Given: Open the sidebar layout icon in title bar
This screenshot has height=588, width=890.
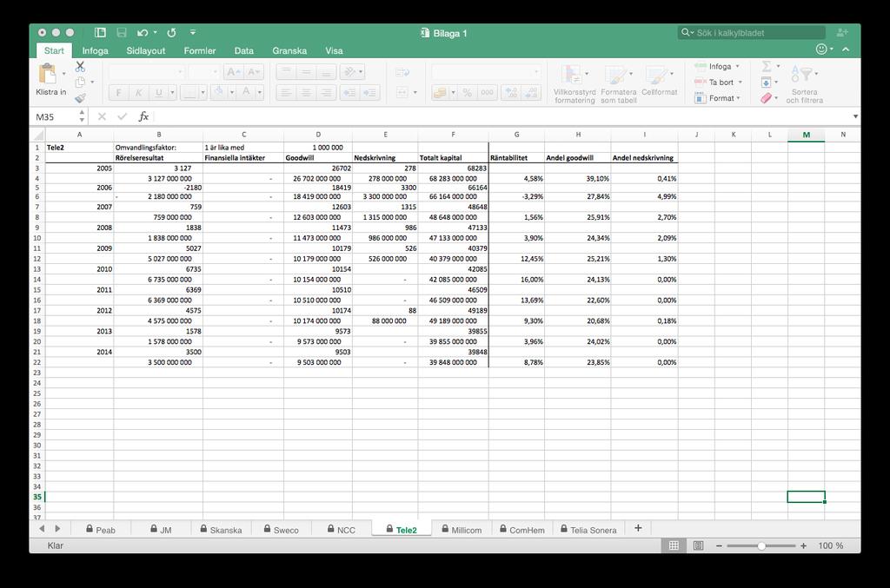Looking at the screenshot, I should tap(101, 33).
